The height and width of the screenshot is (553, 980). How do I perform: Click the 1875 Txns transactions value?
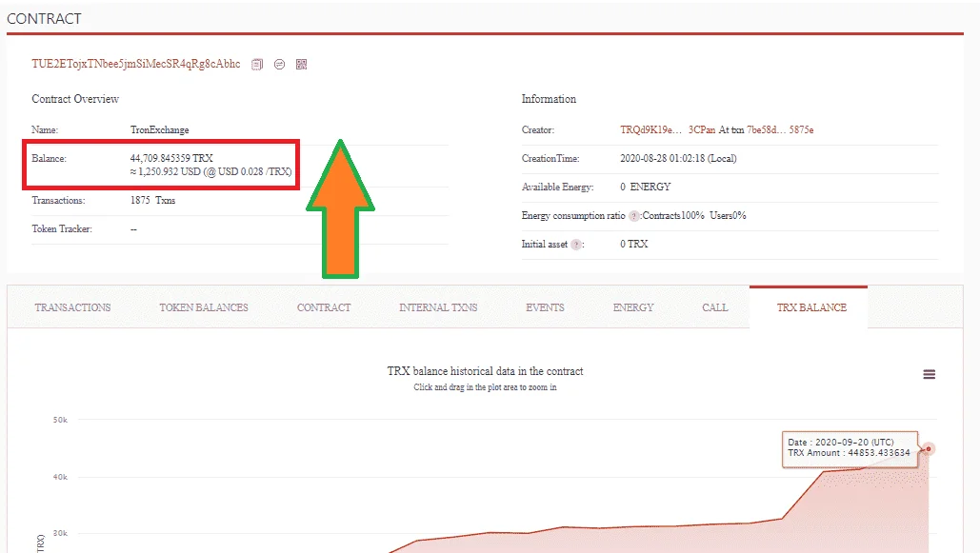[x=152, y=201]
